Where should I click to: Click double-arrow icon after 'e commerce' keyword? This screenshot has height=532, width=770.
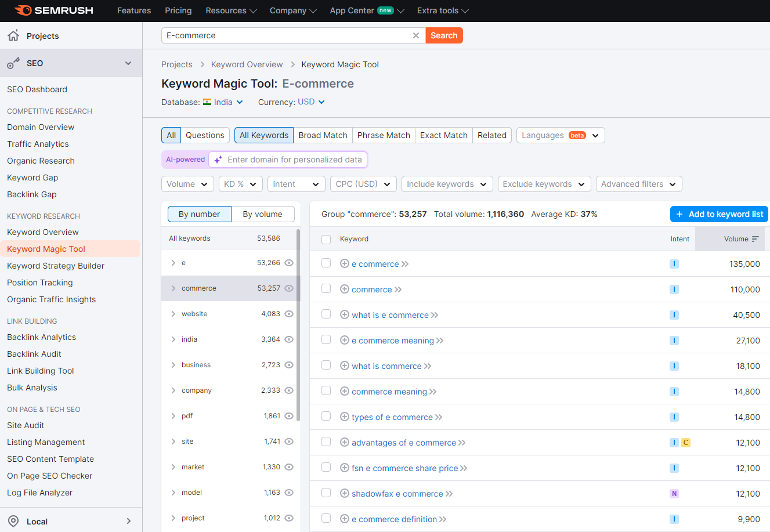pos(405,264)
